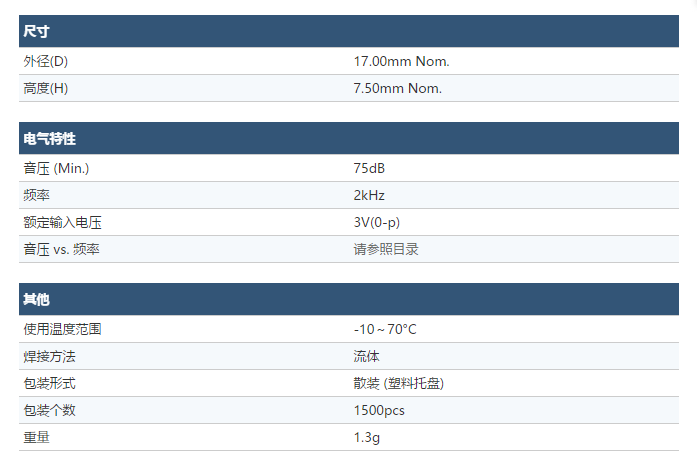Viewport: 697px width, 474px height.
Task: Select the 75dB sound pressure value
Action: [x=369, y=168]
